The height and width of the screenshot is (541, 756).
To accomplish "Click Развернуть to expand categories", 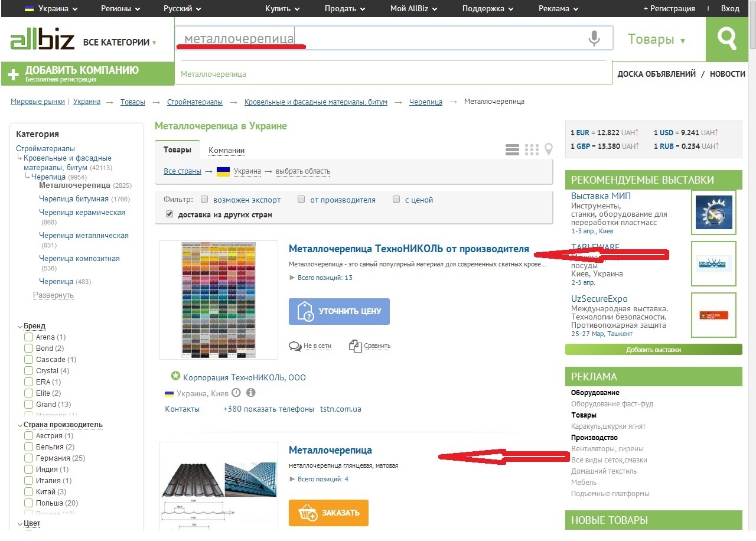I will coord(53,295).
